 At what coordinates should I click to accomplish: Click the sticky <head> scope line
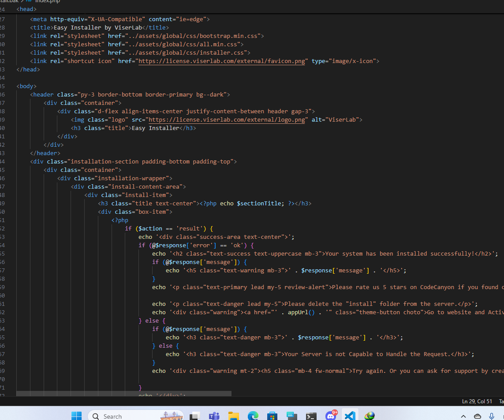26,9
